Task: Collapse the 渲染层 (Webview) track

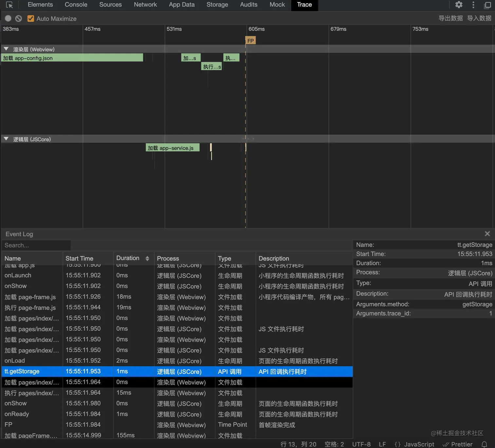Action: point(6,49)
